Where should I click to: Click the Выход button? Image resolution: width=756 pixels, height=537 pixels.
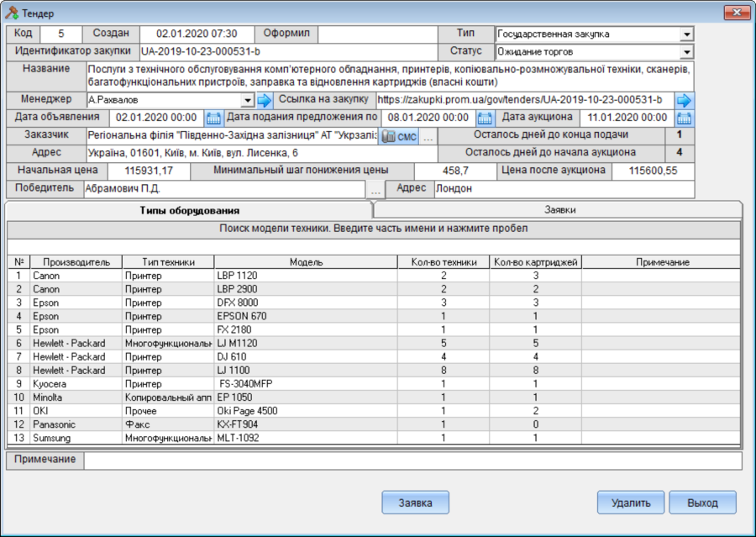(x=702, y=503)
